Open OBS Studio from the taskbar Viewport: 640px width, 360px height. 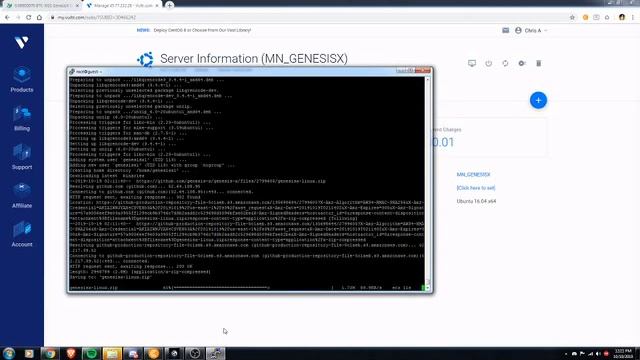195,353
